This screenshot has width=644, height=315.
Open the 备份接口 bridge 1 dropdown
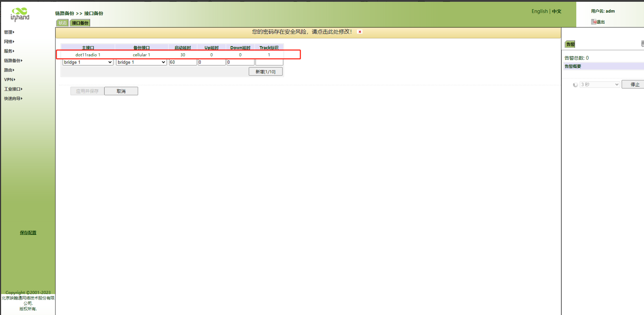[141, 62]
